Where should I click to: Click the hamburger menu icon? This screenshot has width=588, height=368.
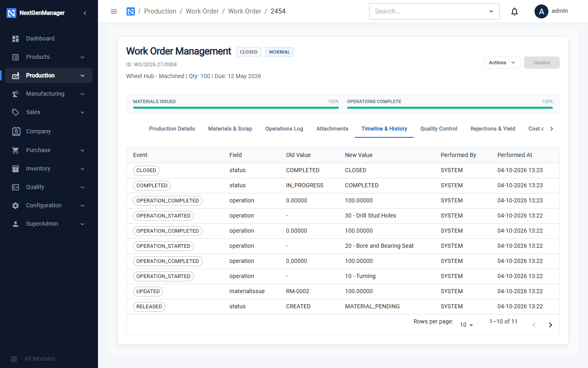[x=114, y=11]
